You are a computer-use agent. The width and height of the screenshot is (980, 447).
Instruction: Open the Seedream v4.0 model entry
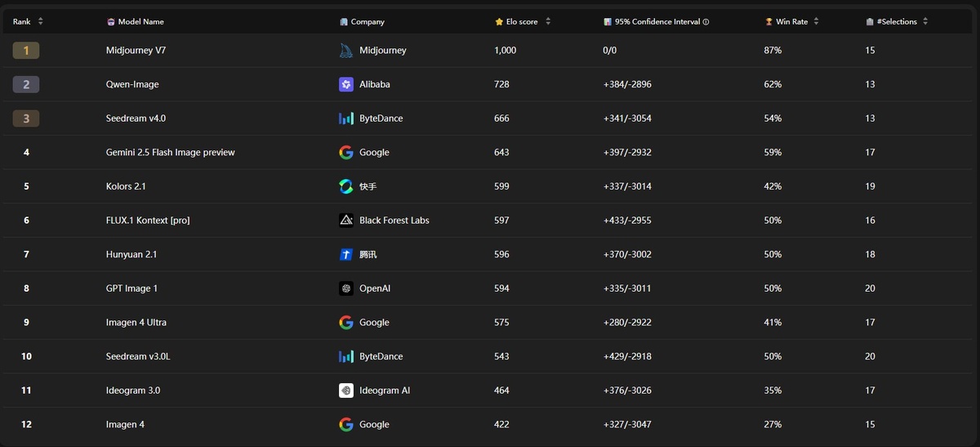coord(136,118)
